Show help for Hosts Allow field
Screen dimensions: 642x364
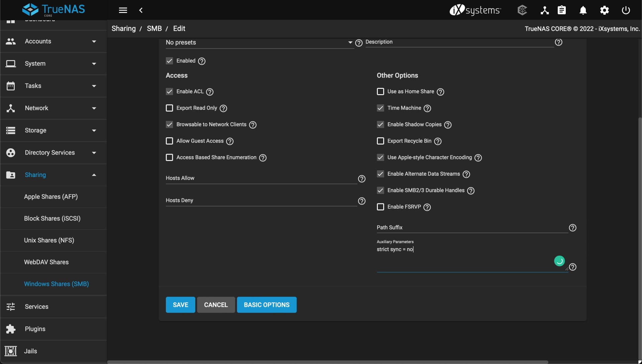click(361, 179)
